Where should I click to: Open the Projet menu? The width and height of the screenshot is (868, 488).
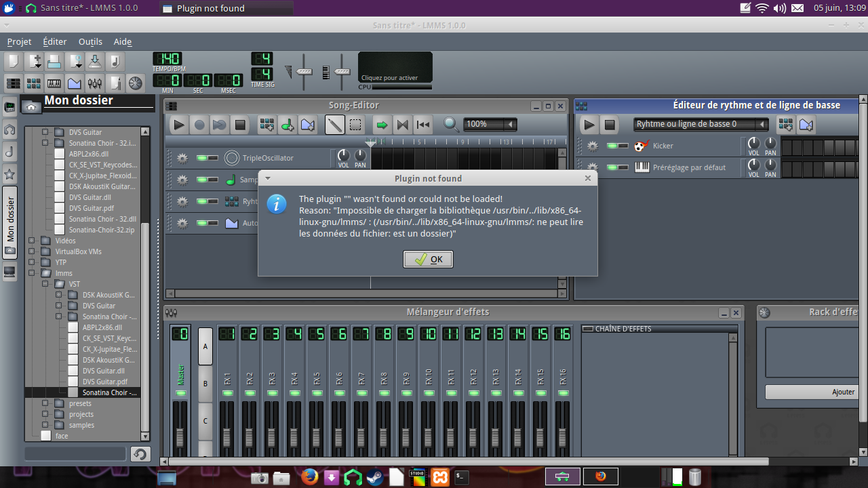click(x=20, y=41)
